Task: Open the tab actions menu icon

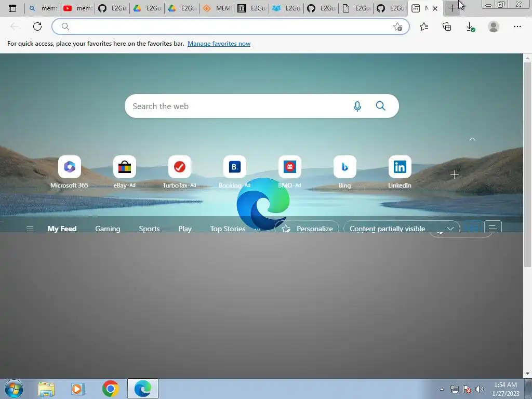Action: 12,8
